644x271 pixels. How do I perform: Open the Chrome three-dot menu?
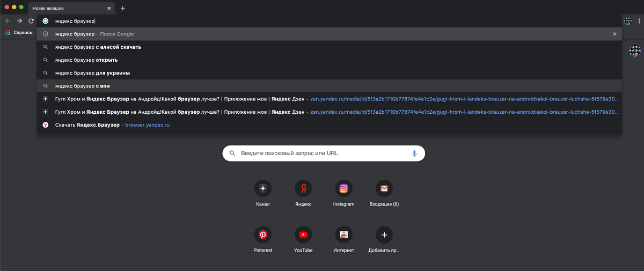[639, 21]
